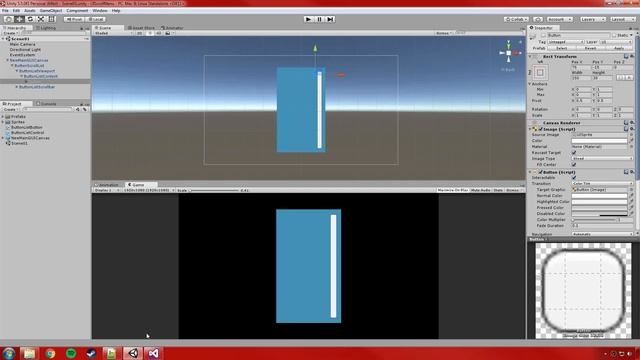Select the Hand tool in toolbar
Screen dimensions: 640x360
[8, 19]
